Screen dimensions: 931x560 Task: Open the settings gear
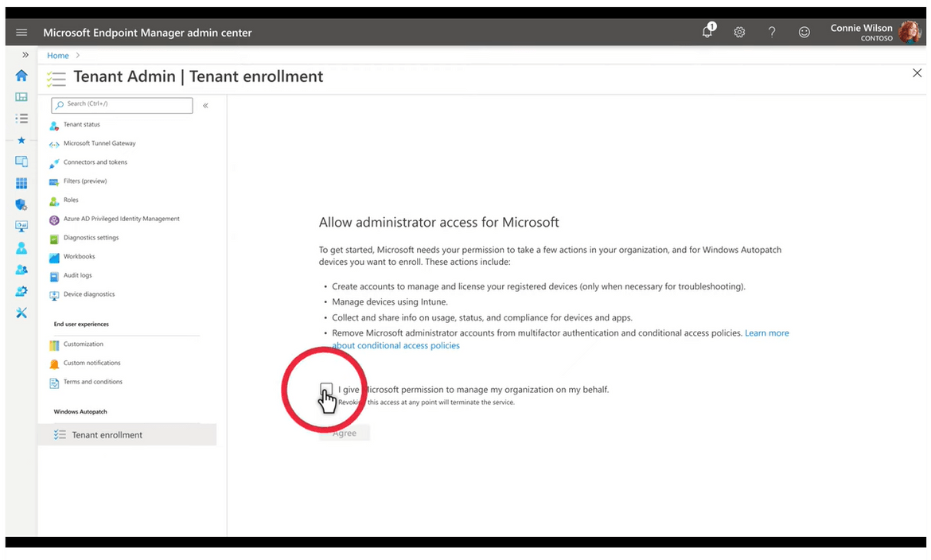point(739,33)
